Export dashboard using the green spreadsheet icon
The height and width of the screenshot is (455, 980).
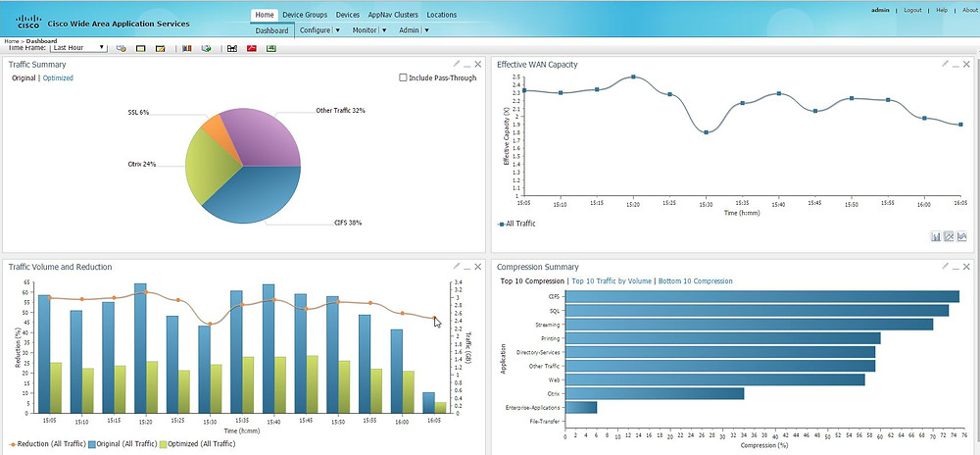pyautogui.click(x=271, y=48)
